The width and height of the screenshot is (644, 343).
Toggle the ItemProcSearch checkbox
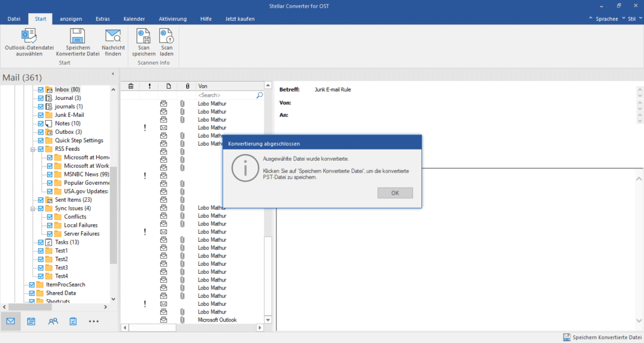pyautogui.click(x=31, y=285)
